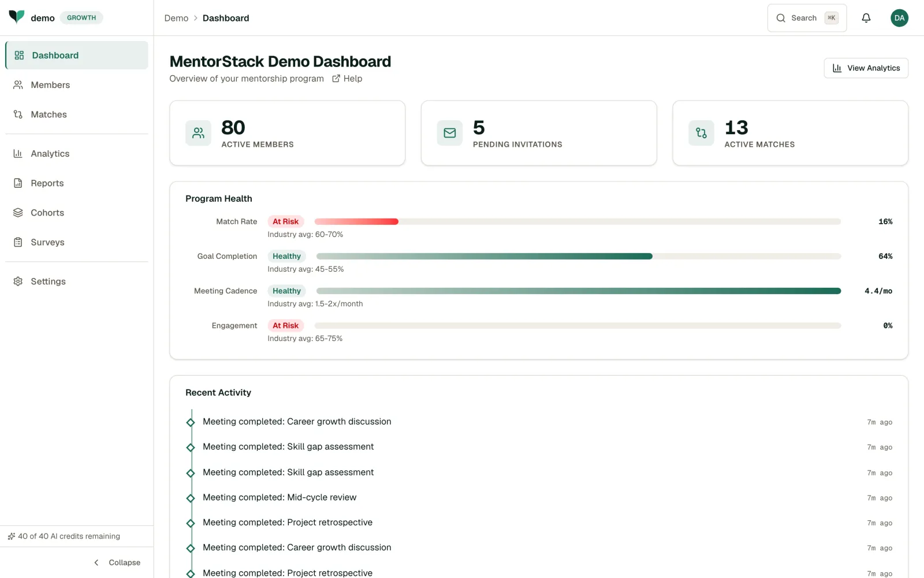Image resolution: width=924 pixels, height=578 pixels.
Task: Click chart icon in View Analytics button
Action: pos(837,68)
